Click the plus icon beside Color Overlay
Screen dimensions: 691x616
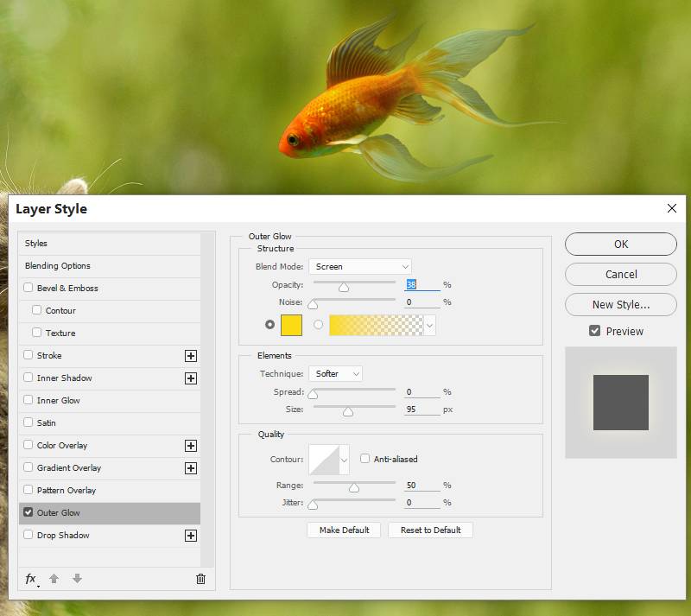point(191,446)
